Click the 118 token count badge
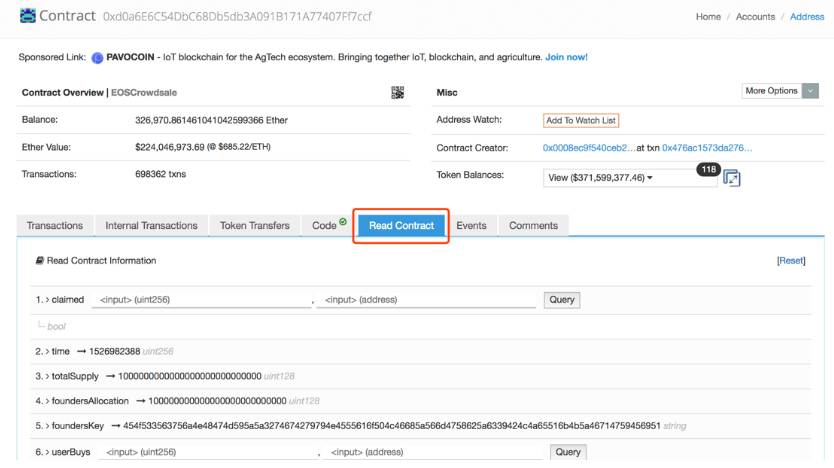Screen dimensions: 834x468 [708, 169]
